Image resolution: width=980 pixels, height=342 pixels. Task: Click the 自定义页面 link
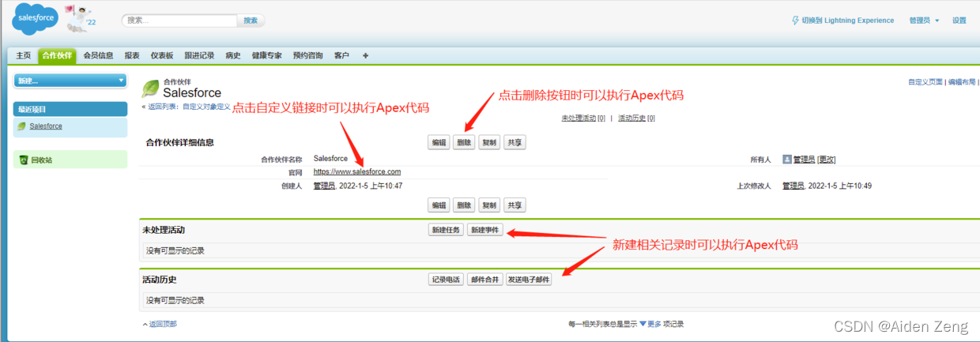[925, 82]
